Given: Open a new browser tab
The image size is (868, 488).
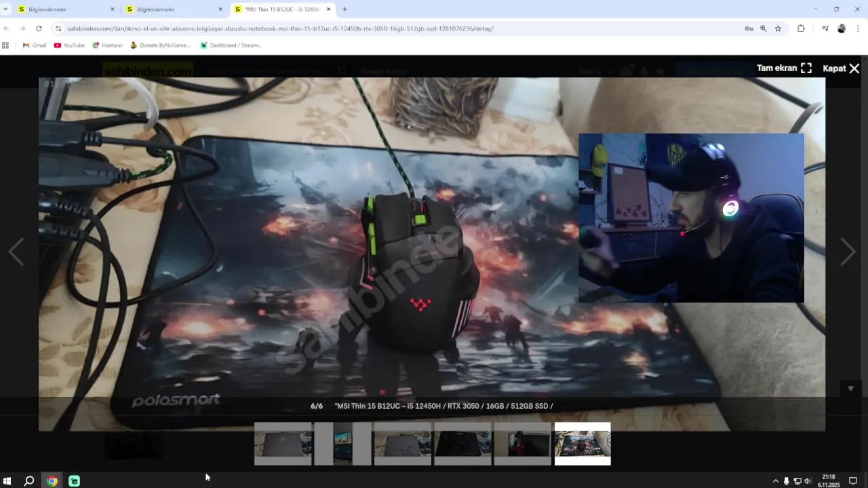Looking at the screenshot, I should 344,9.
